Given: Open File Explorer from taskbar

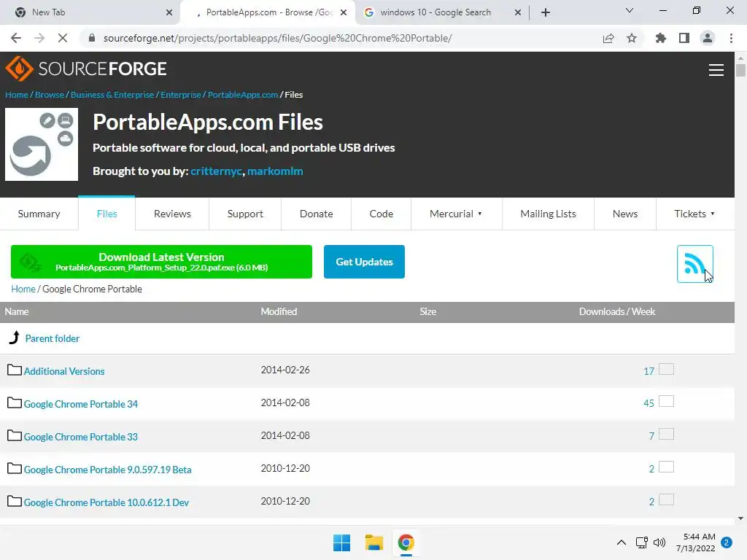Looking at the screenshot, I should pyautogui.click(x=374, y=542).
